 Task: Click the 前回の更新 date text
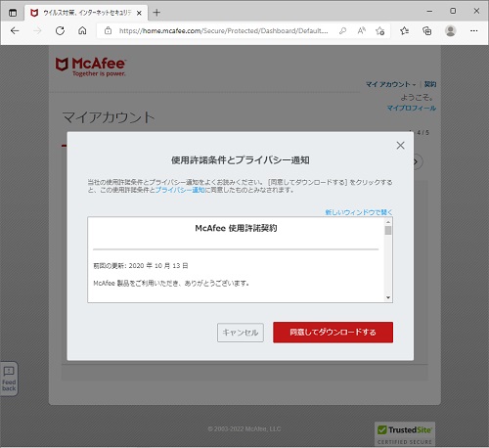click(x=141, y=266)
